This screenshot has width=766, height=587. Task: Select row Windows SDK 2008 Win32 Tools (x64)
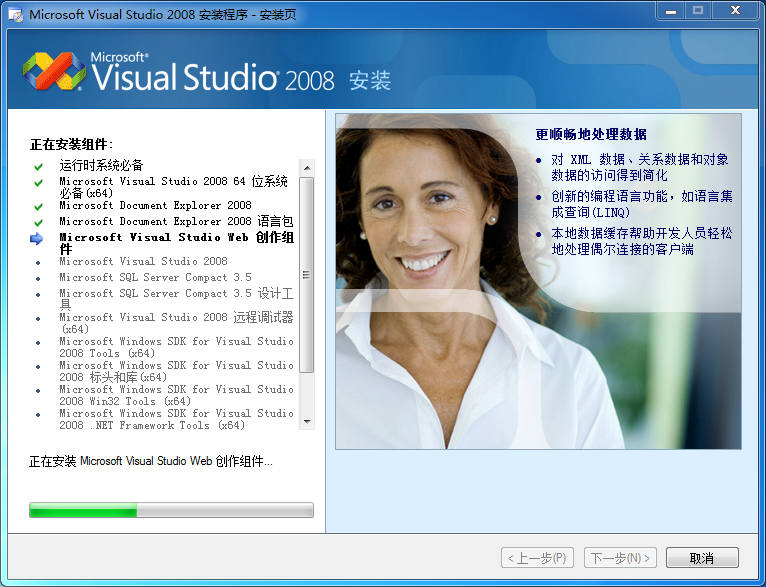(176, 395)
